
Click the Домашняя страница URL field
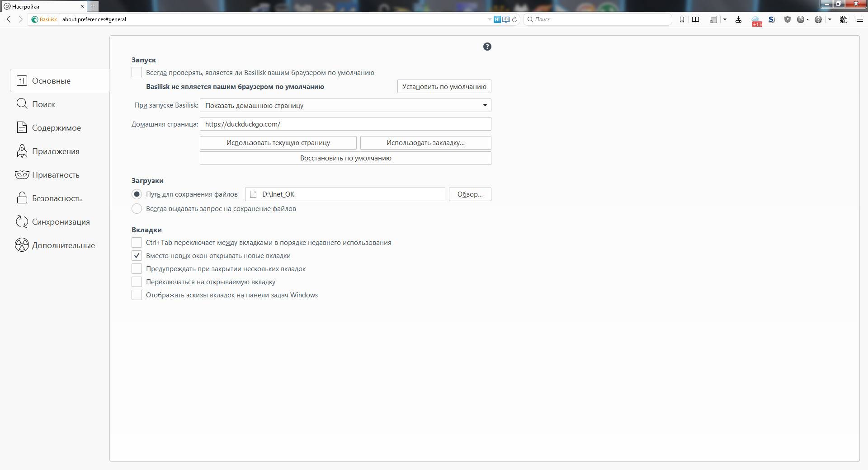pyautogui.click(x=345, y=124)
